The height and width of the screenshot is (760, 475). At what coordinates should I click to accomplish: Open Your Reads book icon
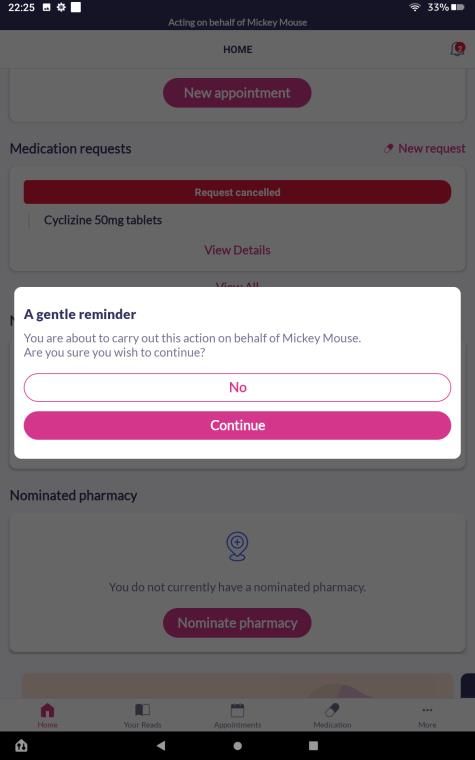pyautogui.click(x=142, y=711)
